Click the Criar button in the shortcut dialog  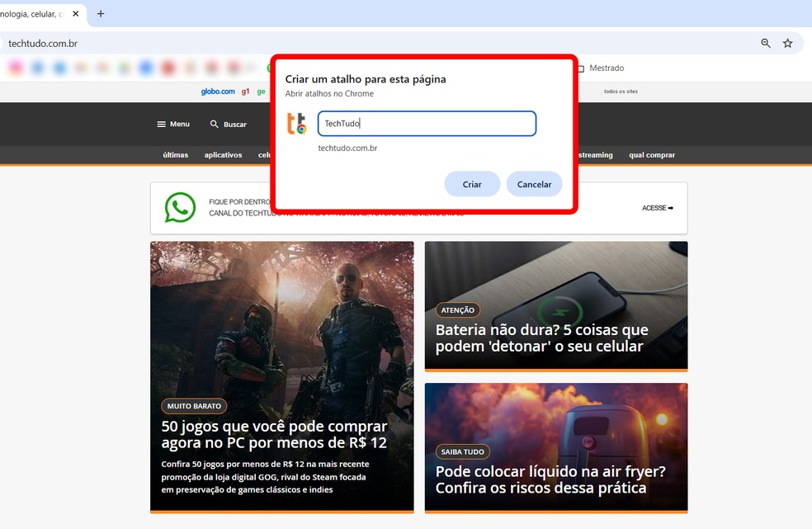click(x=472, y=184)
